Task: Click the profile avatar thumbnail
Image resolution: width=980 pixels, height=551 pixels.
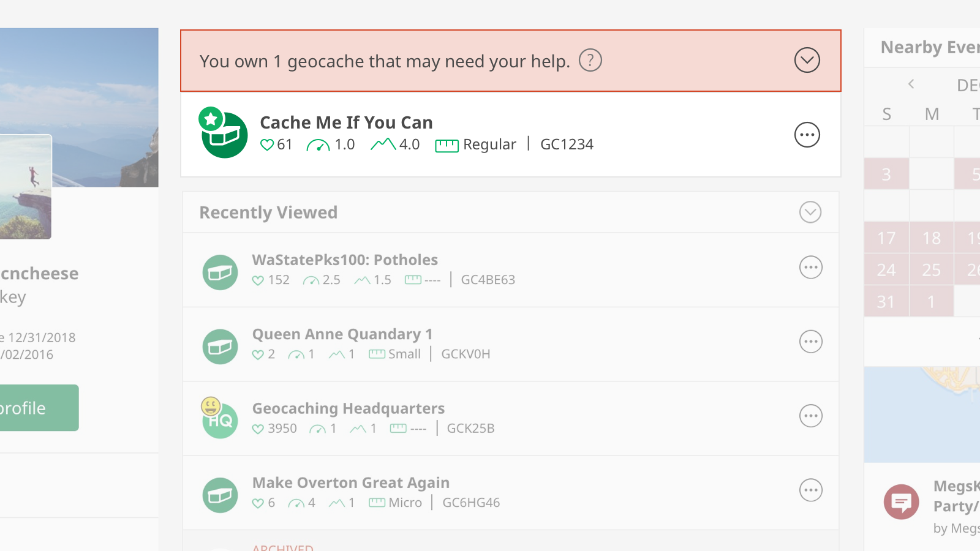Action: (24, 187)
